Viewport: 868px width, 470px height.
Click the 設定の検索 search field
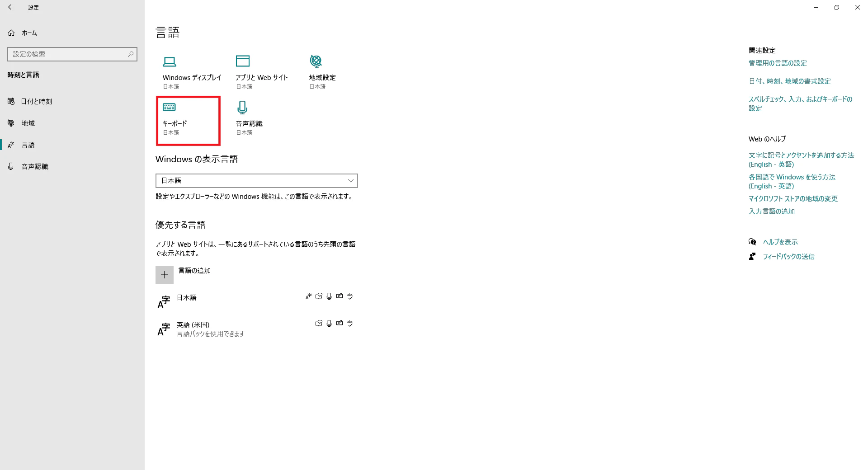pos(72,54)
